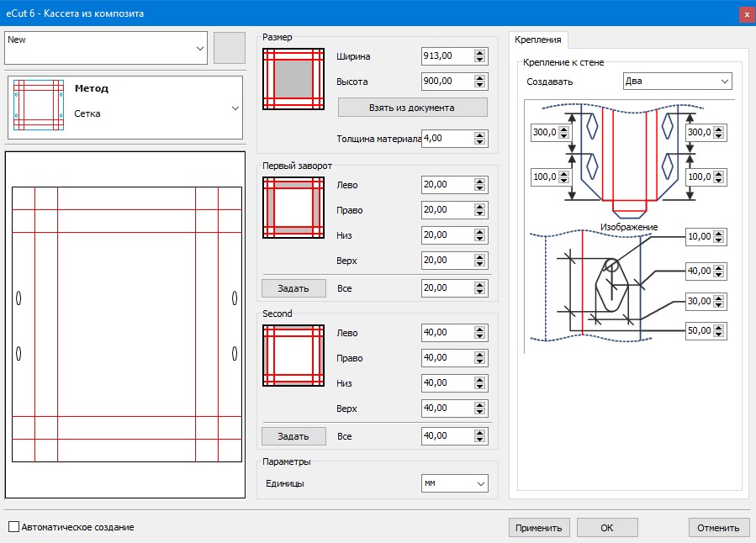
Task: Enable Автоматическое создание checkbox
Action: [x=14, y=527]
